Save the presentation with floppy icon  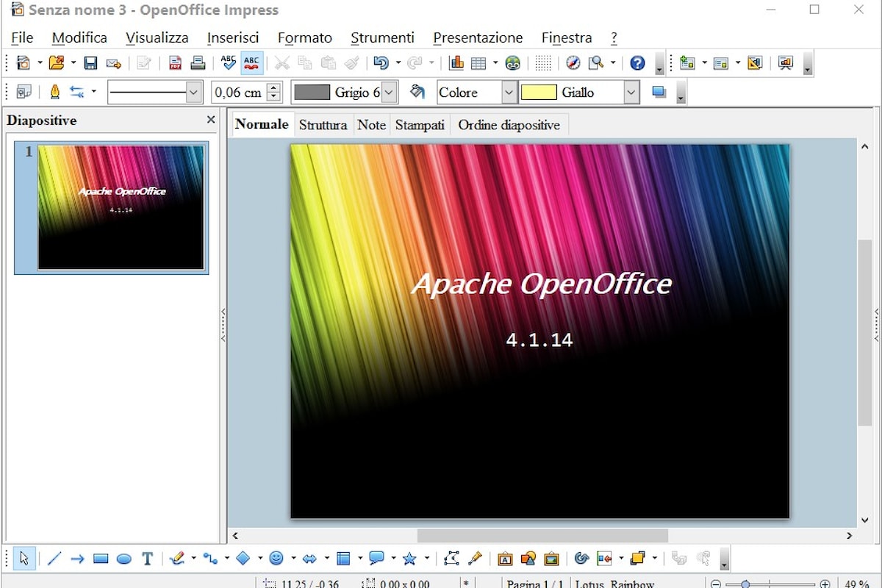[90, 63]
